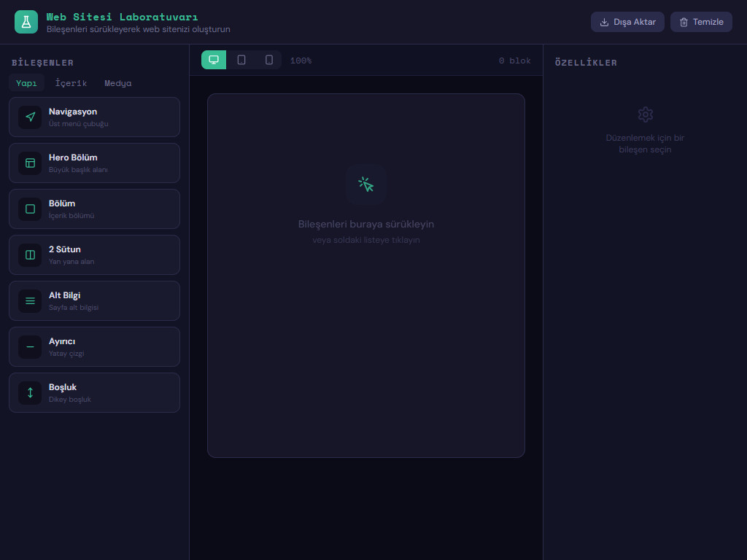This screenshot has width=747, height=560.
Task: Switch to tablet preview mode
Action: tap(241, 60)
